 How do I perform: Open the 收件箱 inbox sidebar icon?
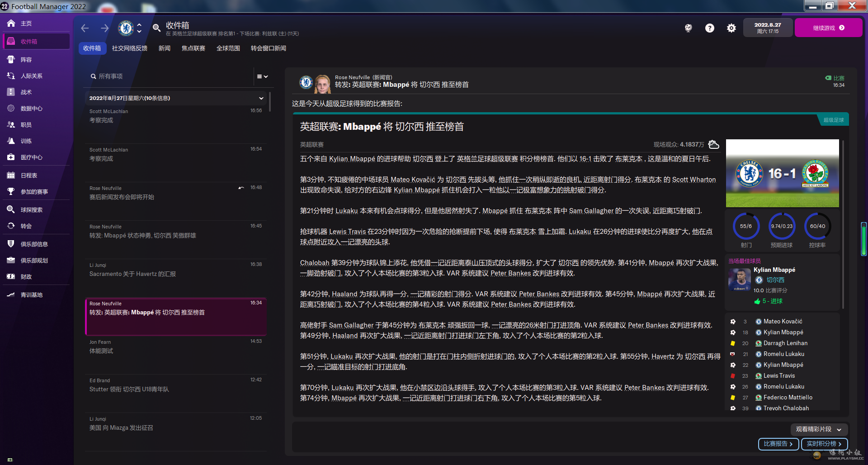[x=11, y=41]
